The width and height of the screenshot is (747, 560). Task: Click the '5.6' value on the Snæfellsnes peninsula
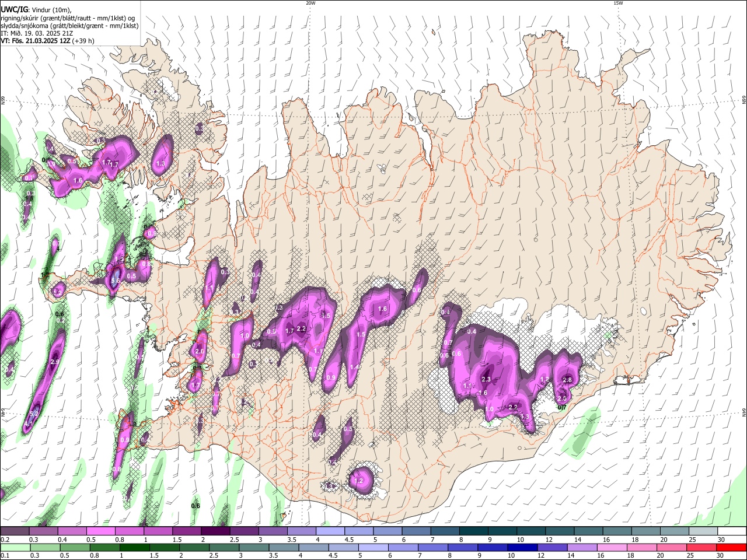(115, 281)
